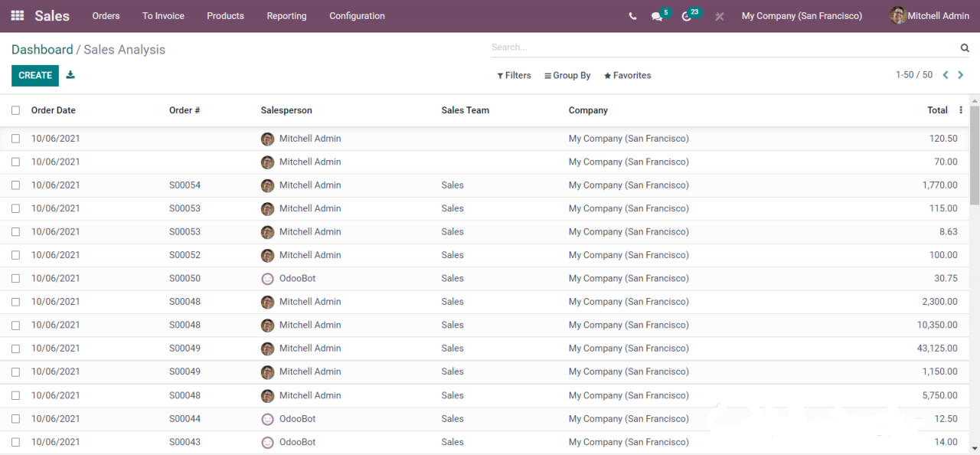Go back to Dashboard breadcrumb
Screen dimensions: 980x455
tap(42, 50)
